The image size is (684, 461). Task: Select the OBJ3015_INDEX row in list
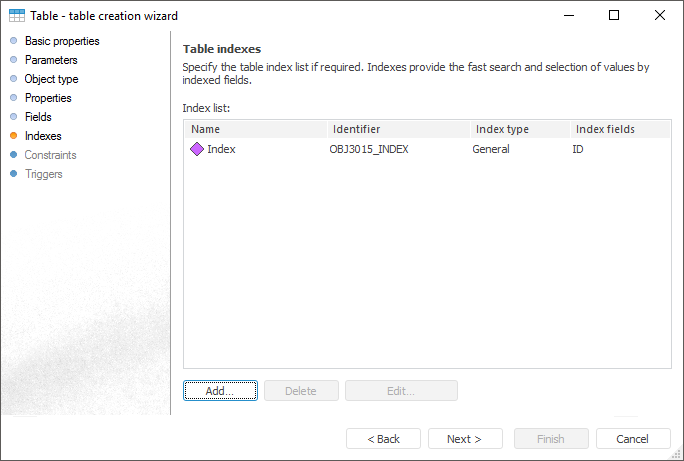click(x=369, y=149)
